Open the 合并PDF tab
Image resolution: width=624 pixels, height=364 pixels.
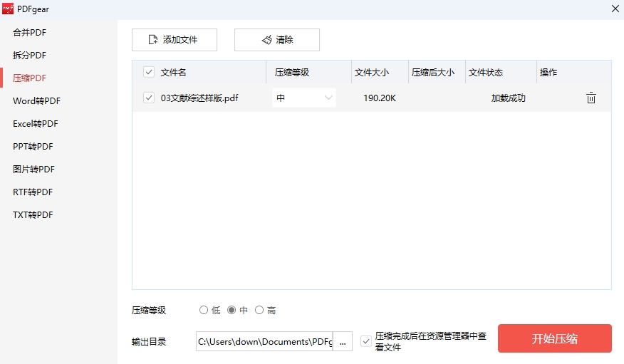tap(29, 32)
